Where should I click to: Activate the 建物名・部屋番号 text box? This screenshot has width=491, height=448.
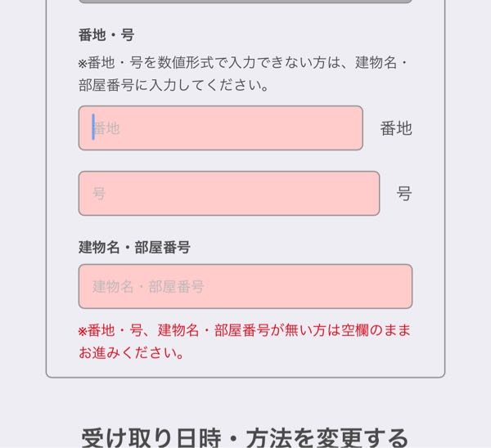[245, 286]
